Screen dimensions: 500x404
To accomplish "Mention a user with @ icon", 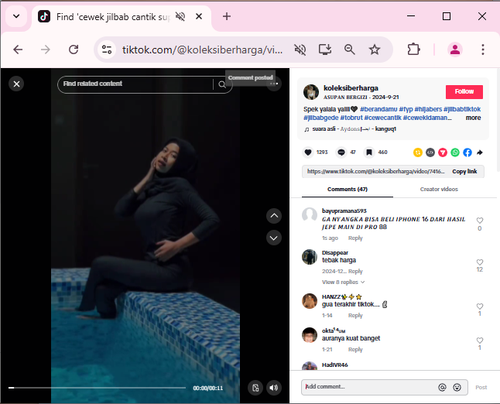I will click(442, 387).
